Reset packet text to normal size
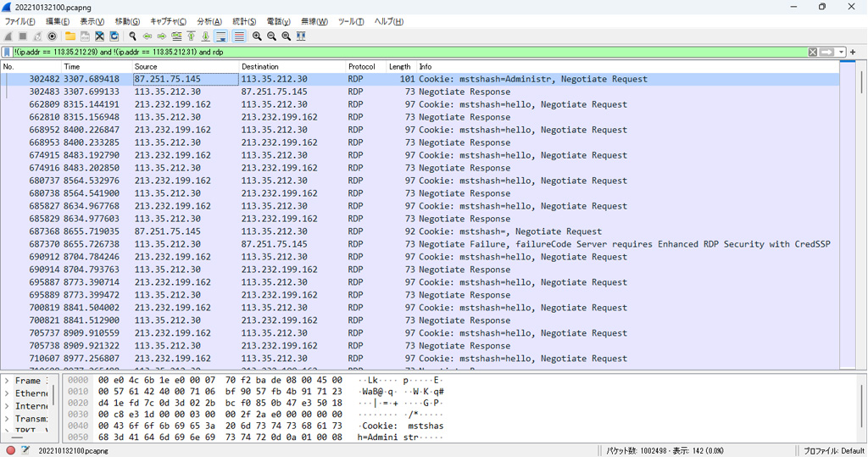Image resolution: width=868 pixels, height=457 pixels. (x=287, y=36)
